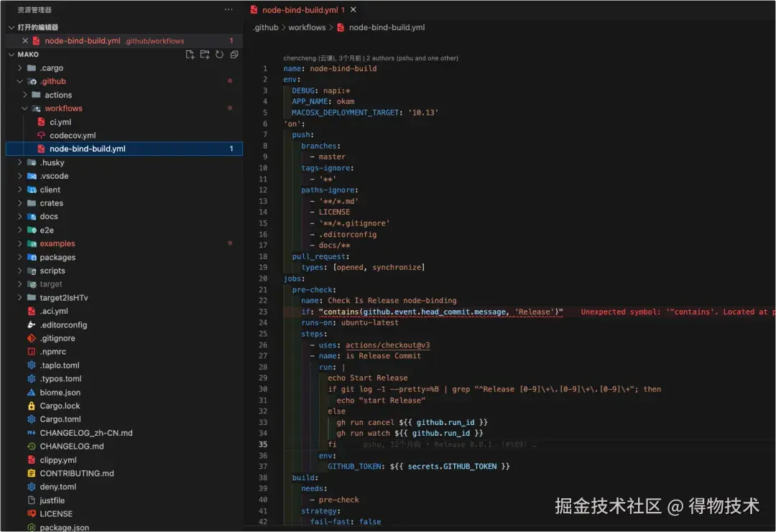
Task: Close the node-bind-build.yml editor tab
Action: [x=354, y=9]
